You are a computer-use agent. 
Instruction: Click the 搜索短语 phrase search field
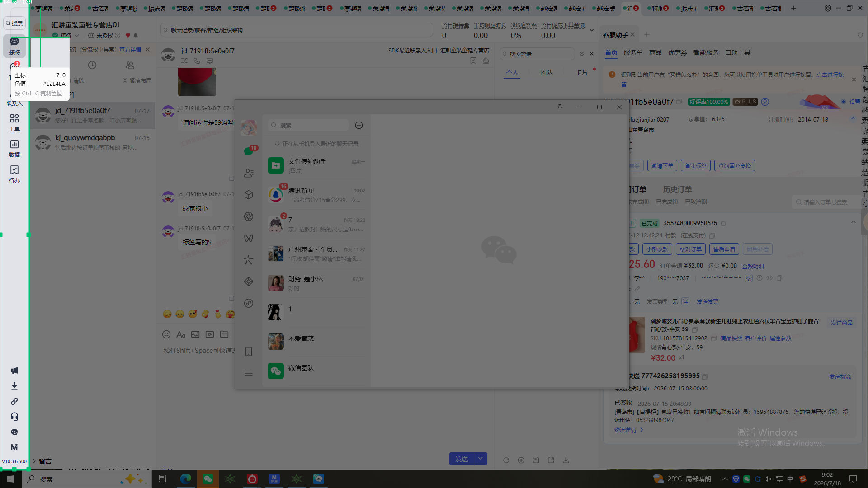click(x=538, y=54)
